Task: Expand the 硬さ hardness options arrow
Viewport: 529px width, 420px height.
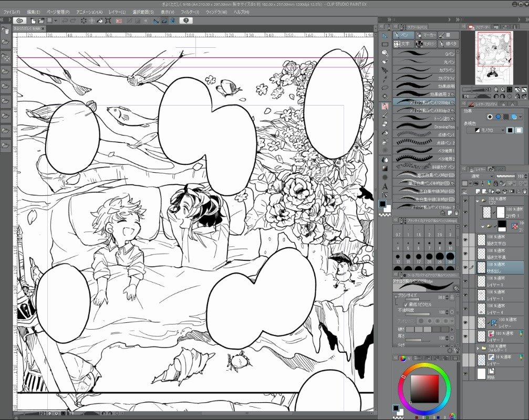Action: click(452, 329)
